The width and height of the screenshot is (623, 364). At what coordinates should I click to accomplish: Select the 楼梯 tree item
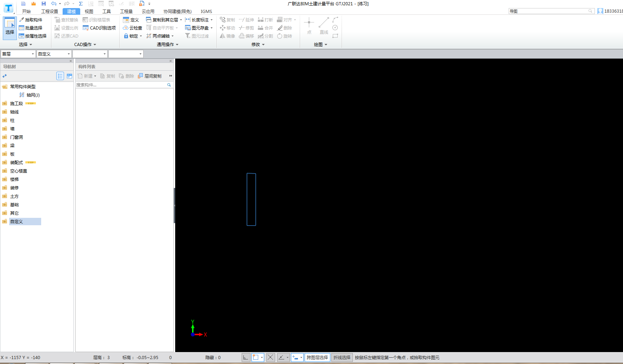click(14, 179)
